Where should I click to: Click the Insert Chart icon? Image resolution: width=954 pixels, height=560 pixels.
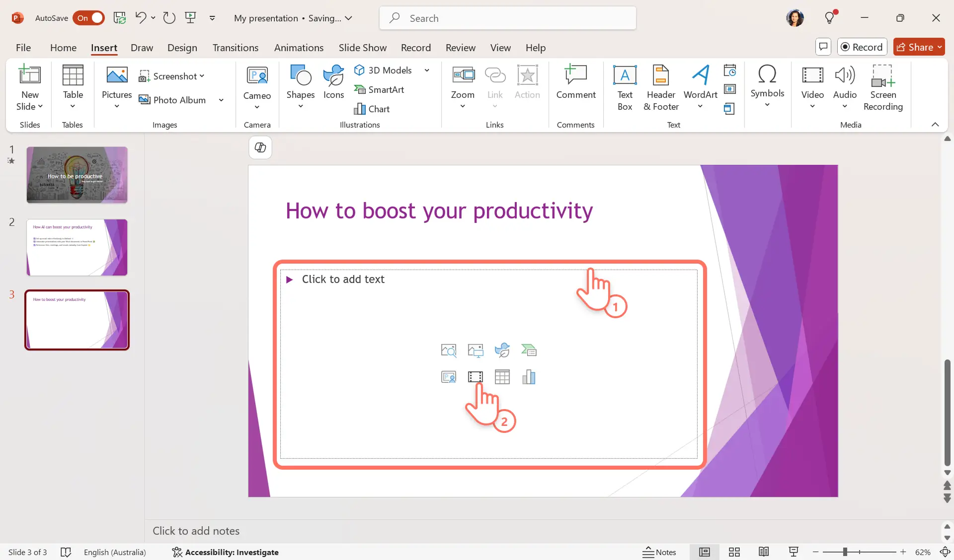pyautogui.click(x=528, y=377)
